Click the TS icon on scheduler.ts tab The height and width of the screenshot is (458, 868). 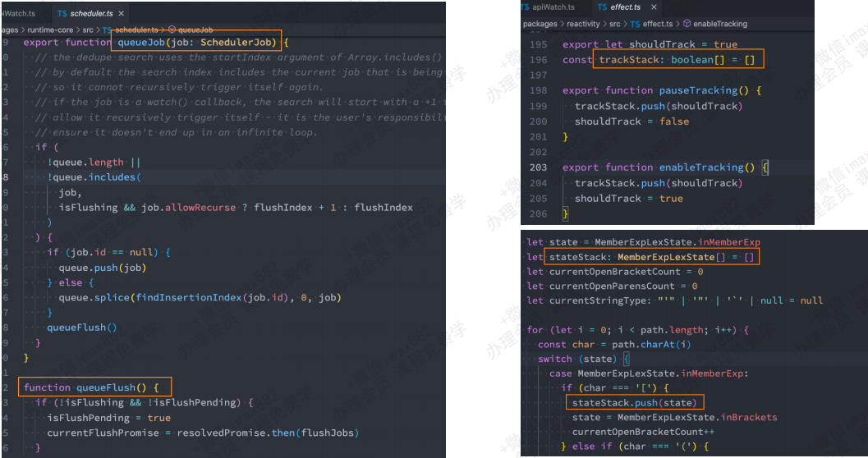coord(62,14)
